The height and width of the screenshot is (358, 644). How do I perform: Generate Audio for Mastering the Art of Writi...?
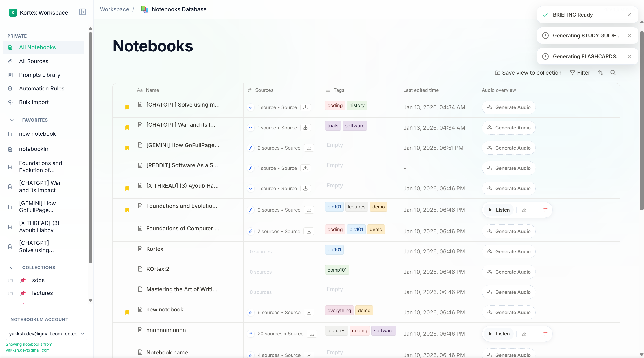[x=509, y=292]
